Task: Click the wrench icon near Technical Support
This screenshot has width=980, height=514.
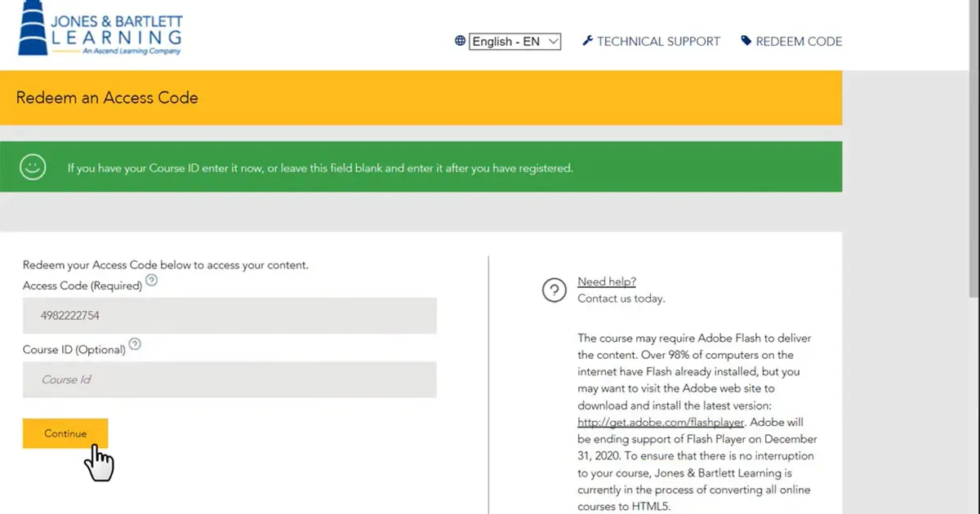Action: pos(589,41)
